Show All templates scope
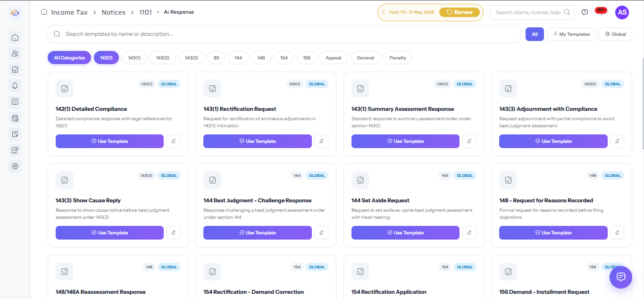Viewport: 644px width, 299px height. [535, 34]
